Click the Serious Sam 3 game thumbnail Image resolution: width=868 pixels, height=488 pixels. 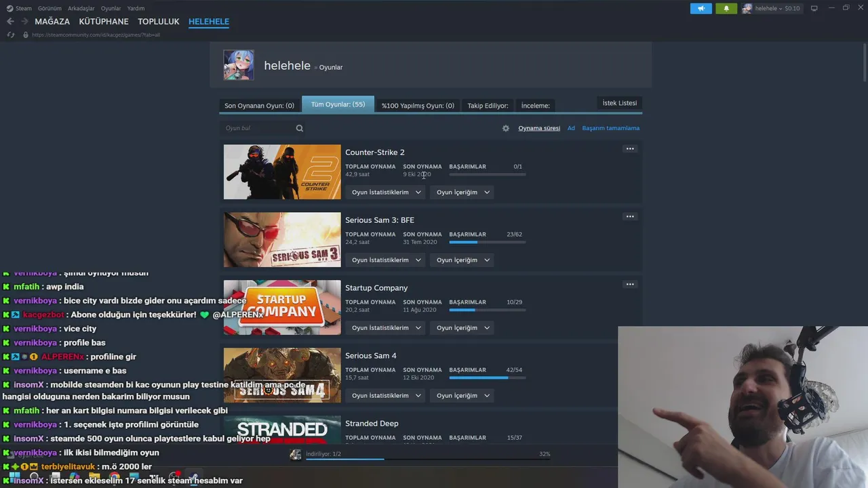pos(282,240)
